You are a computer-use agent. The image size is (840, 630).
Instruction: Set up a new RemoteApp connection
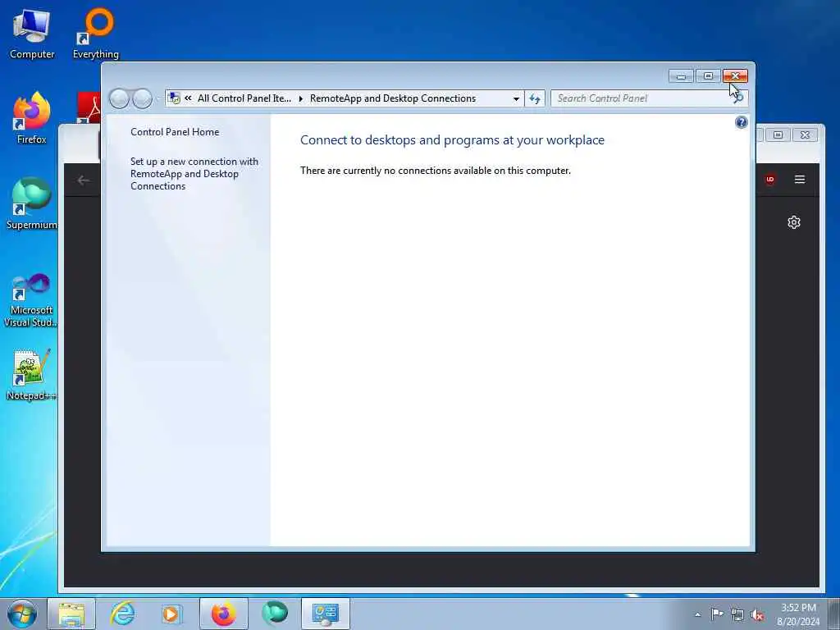click(x=194, y=174)
